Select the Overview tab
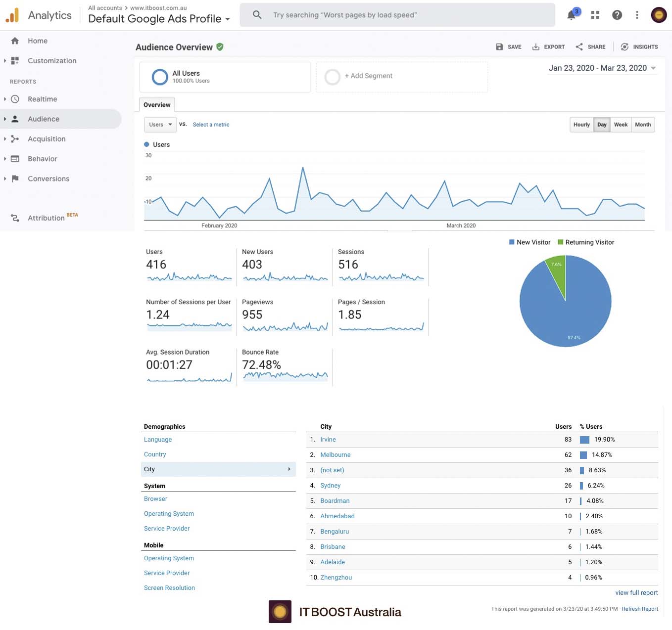This screenshot has width=672, height=630. [x=157, y=104]
